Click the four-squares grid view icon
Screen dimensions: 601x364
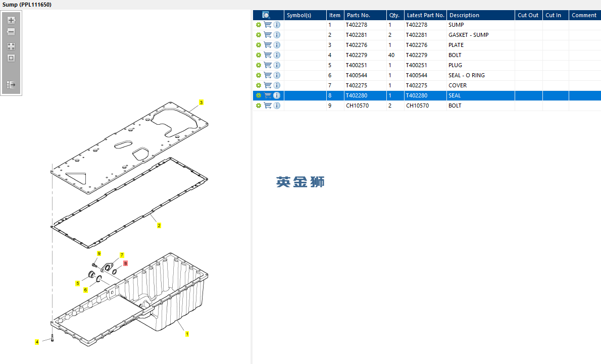(x=11, y=46)
